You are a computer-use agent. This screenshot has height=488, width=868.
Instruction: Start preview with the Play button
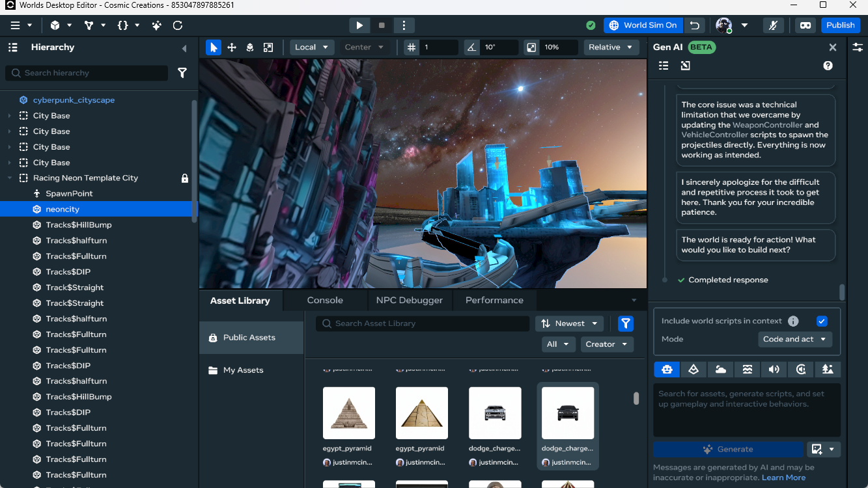point(359,25)
